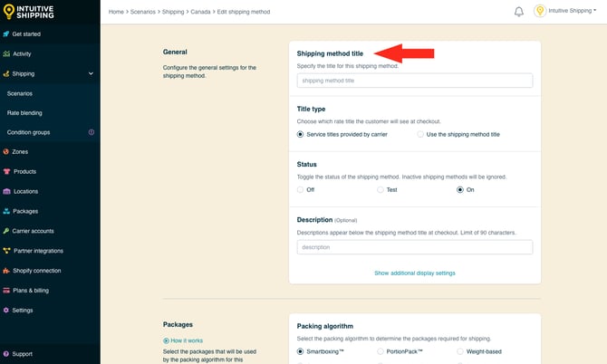The width and height of the screenshot is (607, 364).
Task: Click the Carrier accounts key icon
Action: tap(6, 231)
